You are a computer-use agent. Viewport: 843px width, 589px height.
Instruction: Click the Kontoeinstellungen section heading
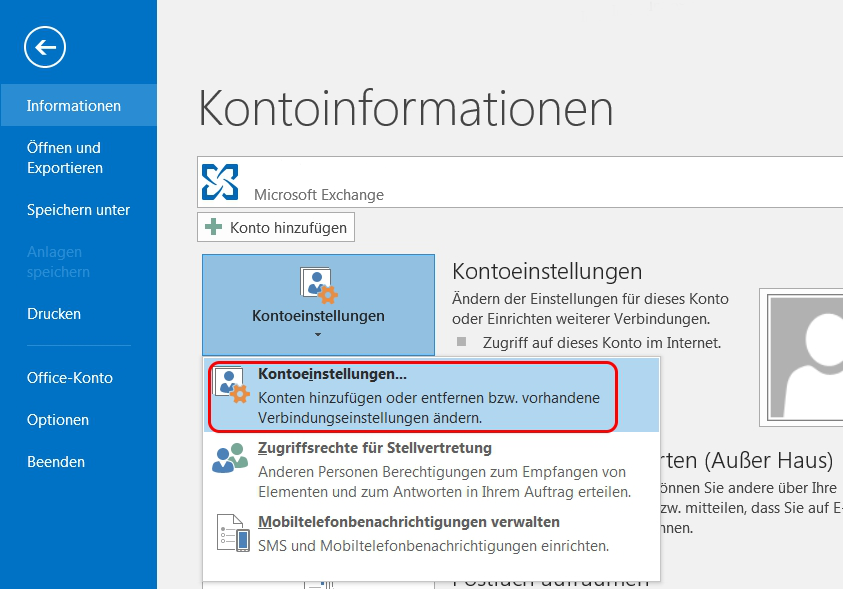coord(547,271)
